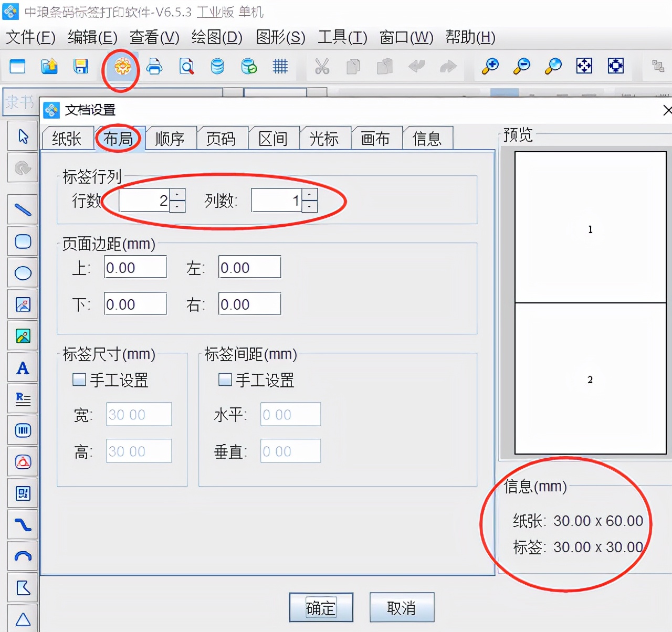The image size is (672, 632).
Task: Confirm settings with 确定 button
Action: click(321, 607)
